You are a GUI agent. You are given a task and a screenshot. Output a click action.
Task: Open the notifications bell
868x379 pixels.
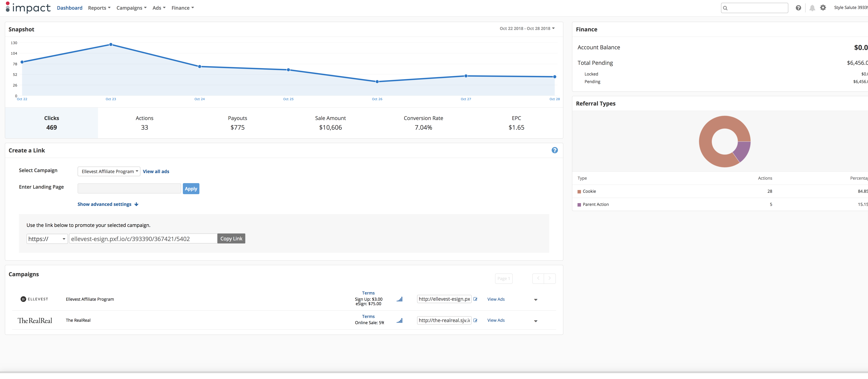pos(812,8)
